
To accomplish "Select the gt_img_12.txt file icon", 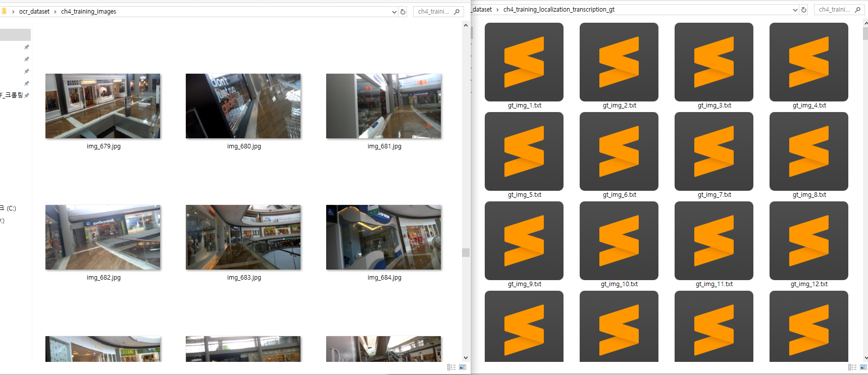I will tap(809, 241).
